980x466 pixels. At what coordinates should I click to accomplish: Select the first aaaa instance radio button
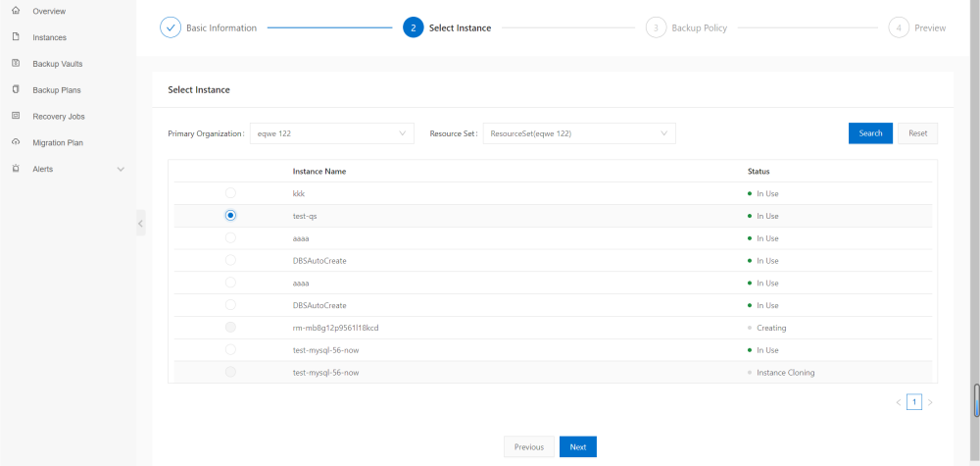click(x=230, y=237)
